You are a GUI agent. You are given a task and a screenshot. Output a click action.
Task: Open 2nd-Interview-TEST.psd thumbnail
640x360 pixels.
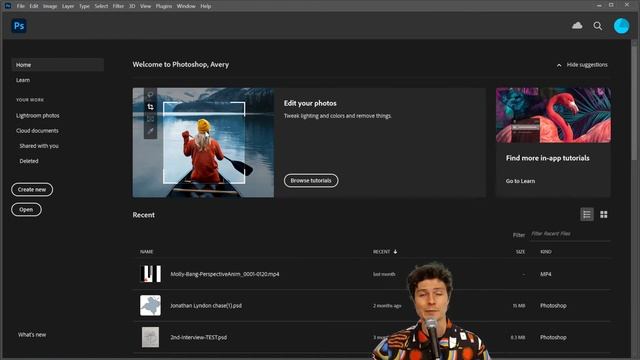(151, 337)
